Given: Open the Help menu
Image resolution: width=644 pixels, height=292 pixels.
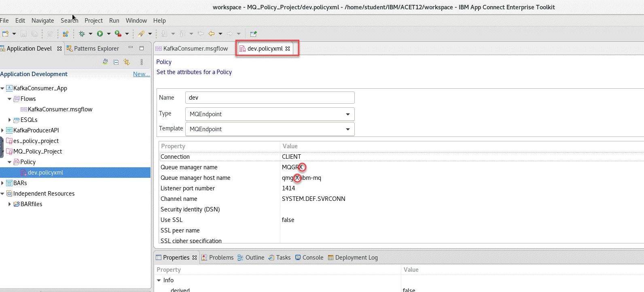Looking at the screenshot, I should coord(159,21).
